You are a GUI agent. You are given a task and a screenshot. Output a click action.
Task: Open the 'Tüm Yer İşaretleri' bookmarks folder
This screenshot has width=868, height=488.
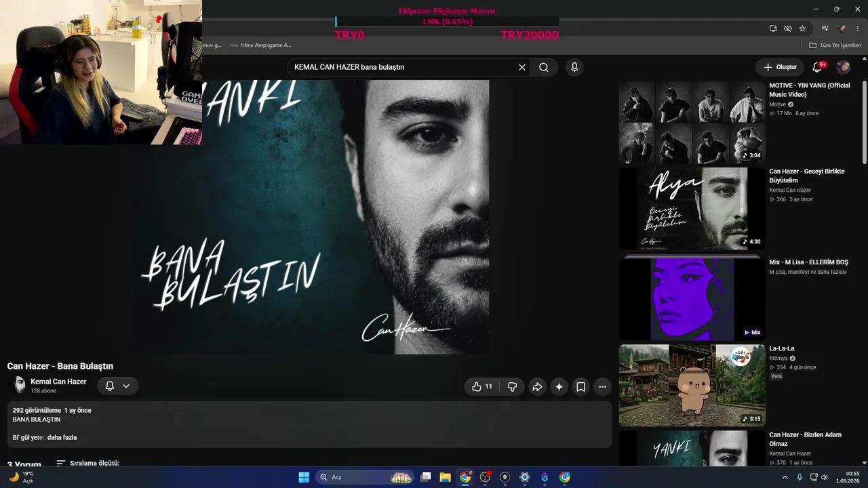pos(835,45)
